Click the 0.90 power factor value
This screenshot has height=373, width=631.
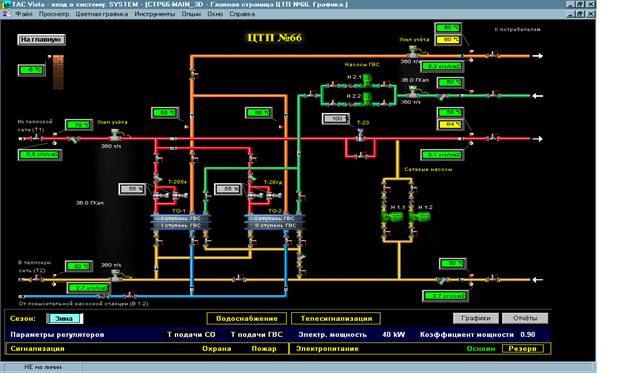click(x=528, y=334)
